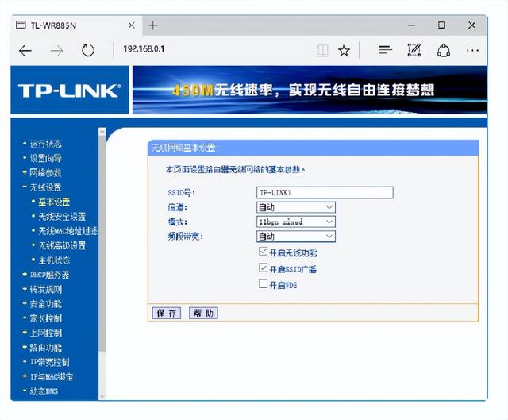Open the reading view book icon
This screenshot has height=420, width=508.
323,51
